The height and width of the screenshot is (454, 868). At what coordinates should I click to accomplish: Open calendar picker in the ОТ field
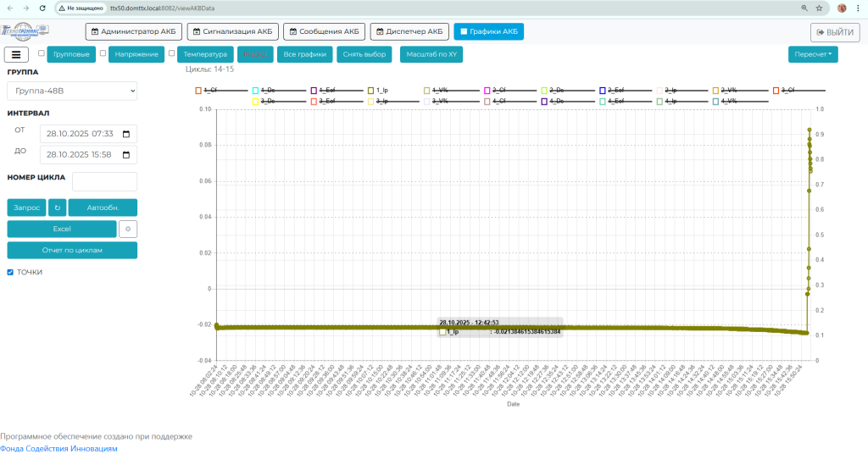click(126, 134)
